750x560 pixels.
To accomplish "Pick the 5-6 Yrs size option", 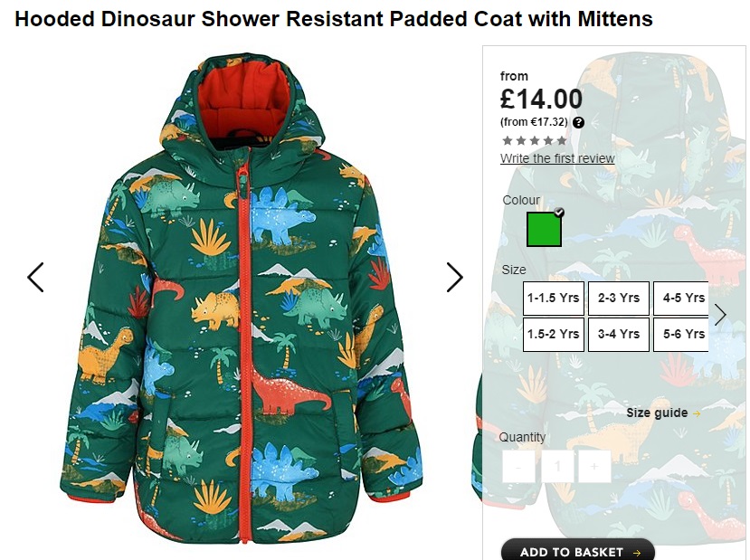I will coord(681,334).
